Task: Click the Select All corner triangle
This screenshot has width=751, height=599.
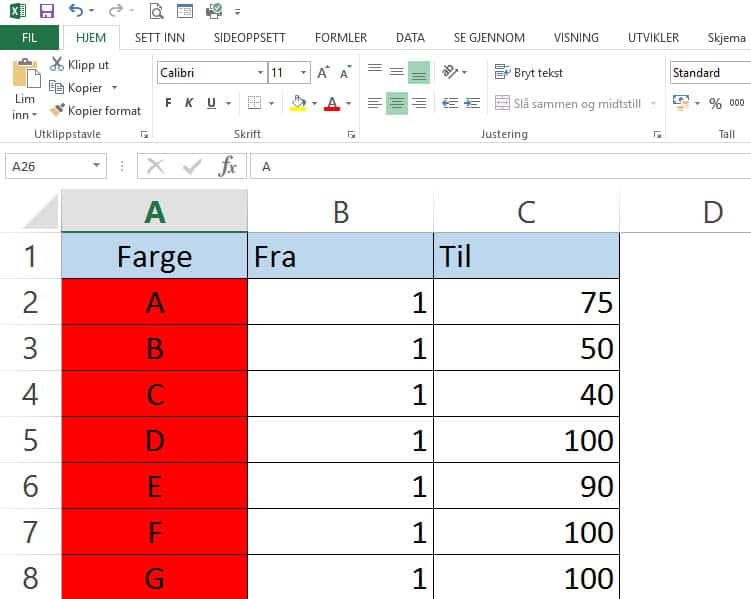Action: click(x=40, y=211)
